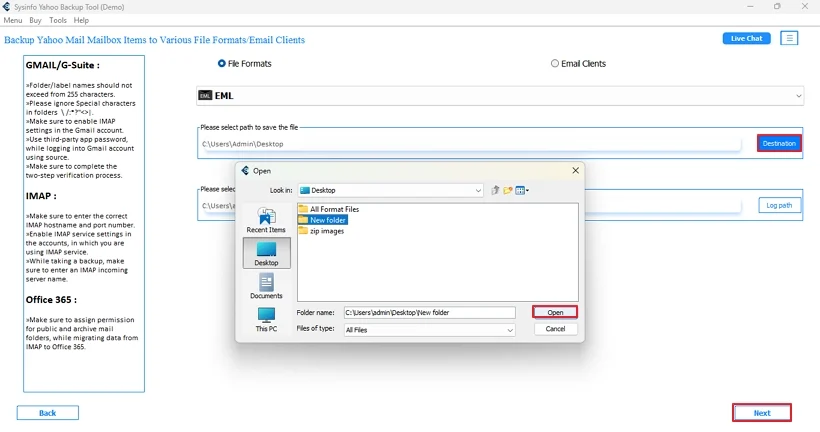Image resolution: width=820 pixels, height=432 pixels.
Task: Click the EML format icon
Action: tap(205, 96)
